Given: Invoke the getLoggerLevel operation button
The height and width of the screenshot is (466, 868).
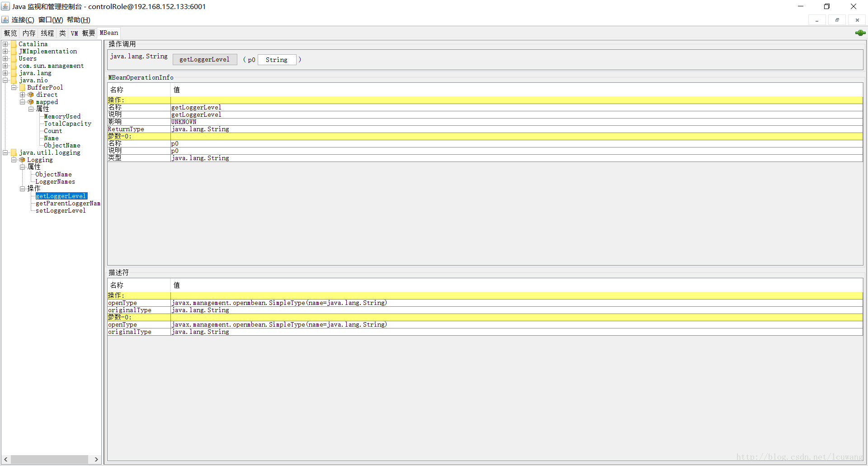Looking at the screenshot, I should coord(205,59).
